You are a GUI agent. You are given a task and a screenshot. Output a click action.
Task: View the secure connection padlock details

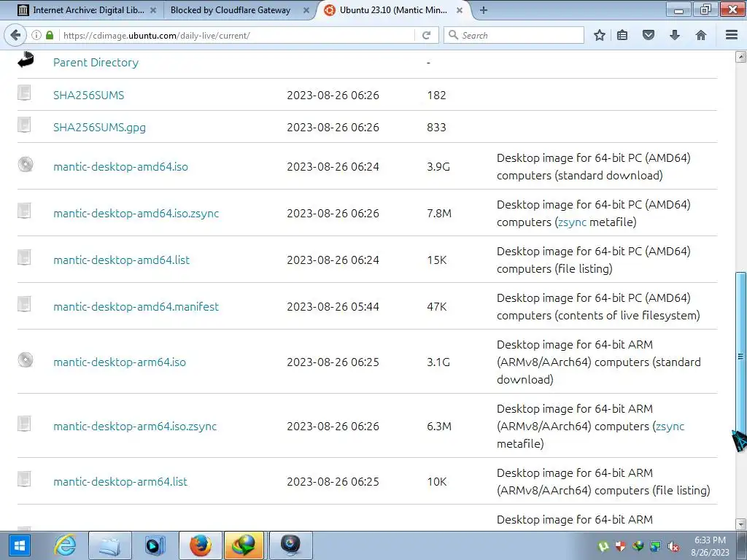point(50,35)
